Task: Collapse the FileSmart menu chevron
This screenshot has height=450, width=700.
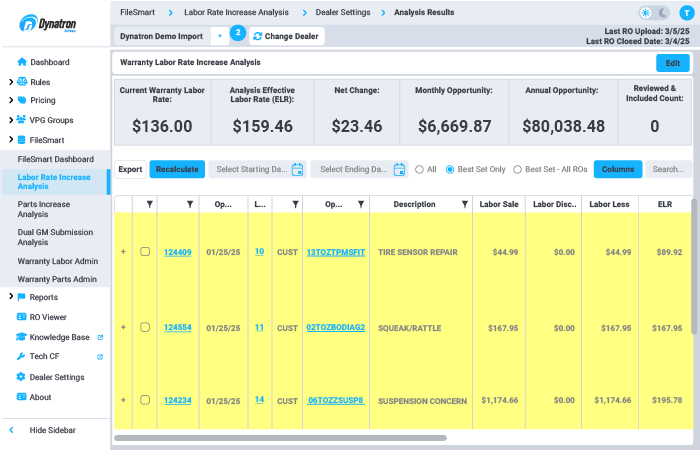Action: 11,139
